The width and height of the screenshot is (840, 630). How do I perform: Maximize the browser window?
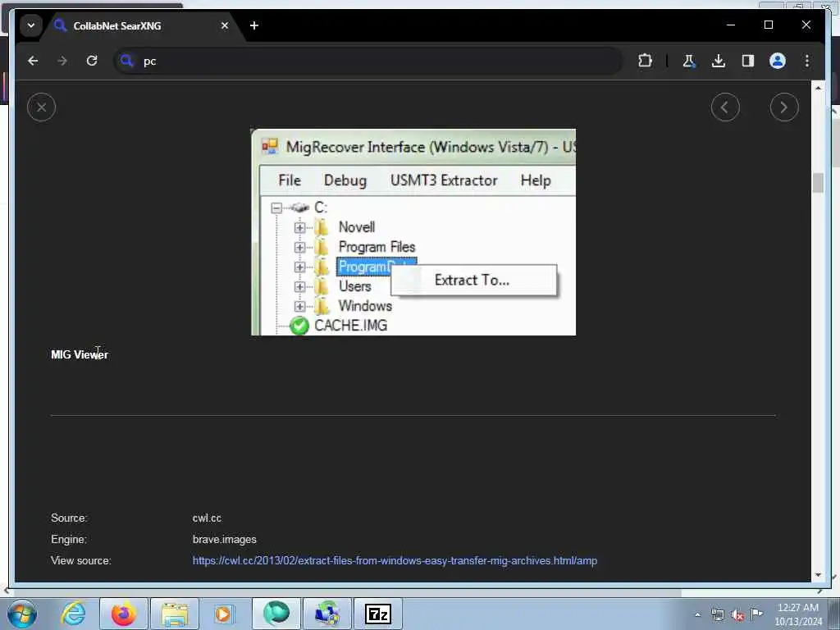tap(768, 25)
